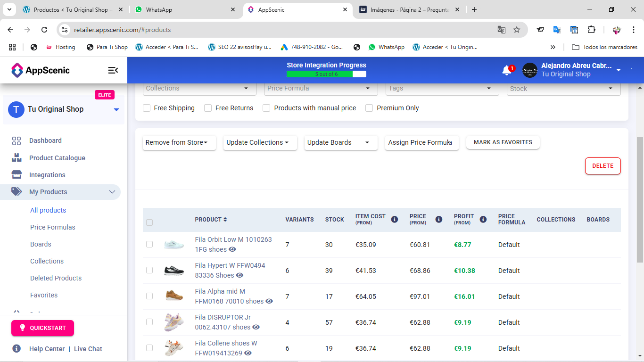Select Fila DISRUPTOR Jr row checkbox
The height and width of the screenshot is (362, 644).
click(x=149, y=322)
